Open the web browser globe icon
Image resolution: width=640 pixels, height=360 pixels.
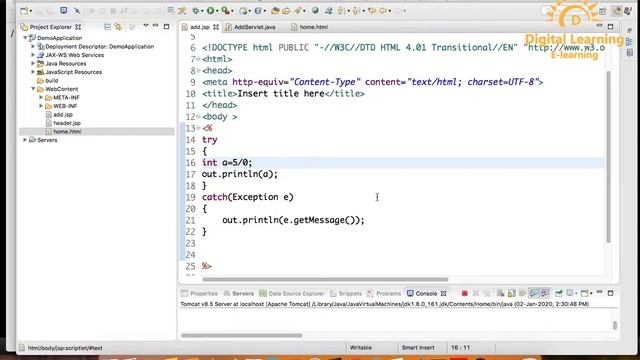[x=315, y=11]
